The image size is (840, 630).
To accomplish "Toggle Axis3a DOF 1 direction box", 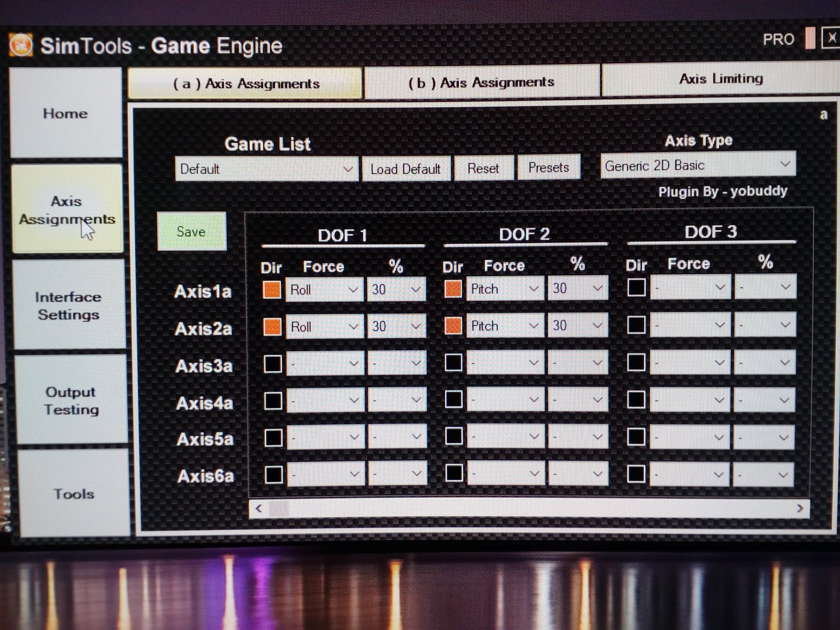I will (272, 364).
